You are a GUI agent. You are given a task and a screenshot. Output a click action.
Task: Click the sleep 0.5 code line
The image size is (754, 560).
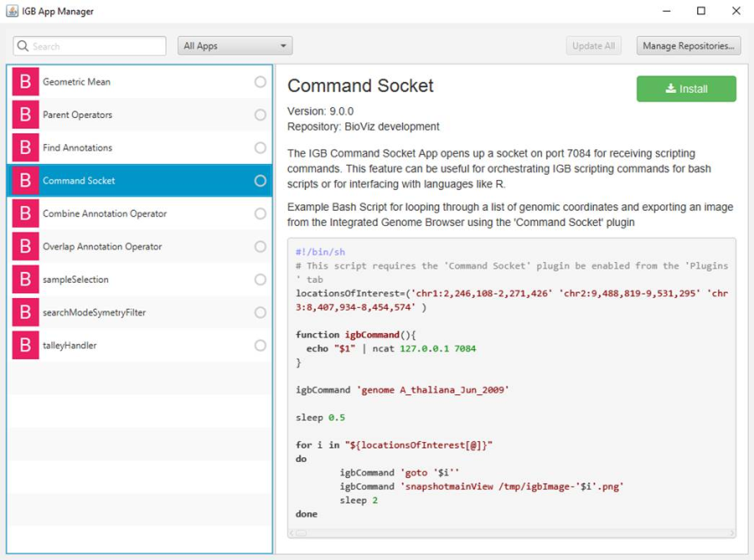(320, 418)
